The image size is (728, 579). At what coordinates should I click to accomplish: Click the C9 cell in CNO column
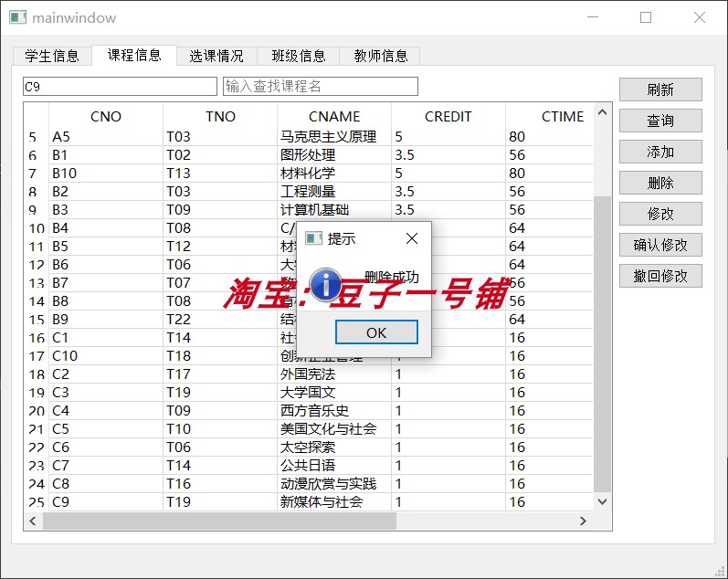(106, 502)
